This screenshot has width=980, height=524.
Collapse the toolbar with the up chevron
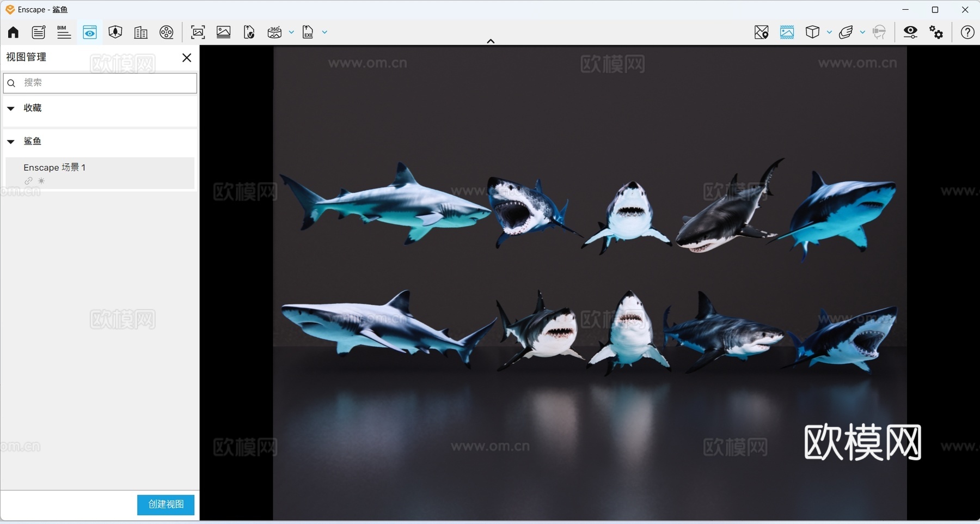(x=491, y=41)
